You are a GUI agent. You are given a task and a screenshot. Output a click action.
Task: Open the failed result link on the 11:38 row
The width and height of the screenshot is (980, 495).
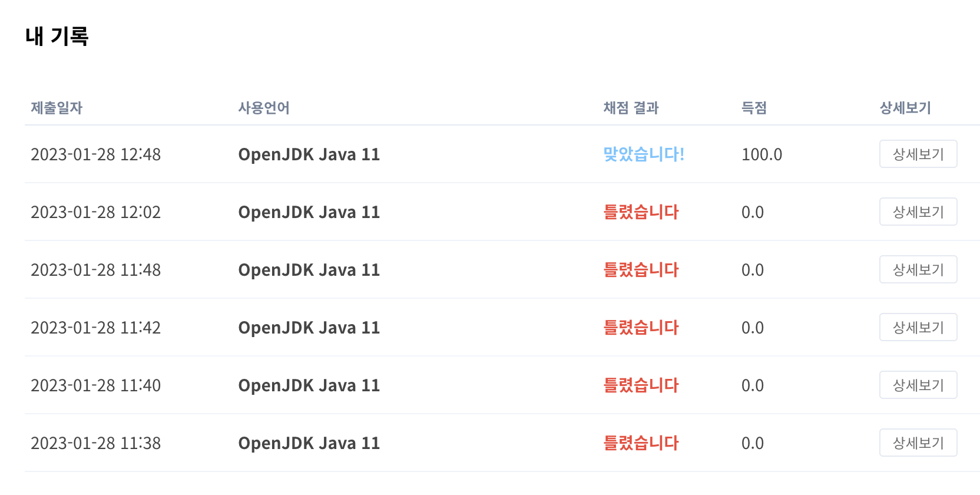(x=641, y=443)
